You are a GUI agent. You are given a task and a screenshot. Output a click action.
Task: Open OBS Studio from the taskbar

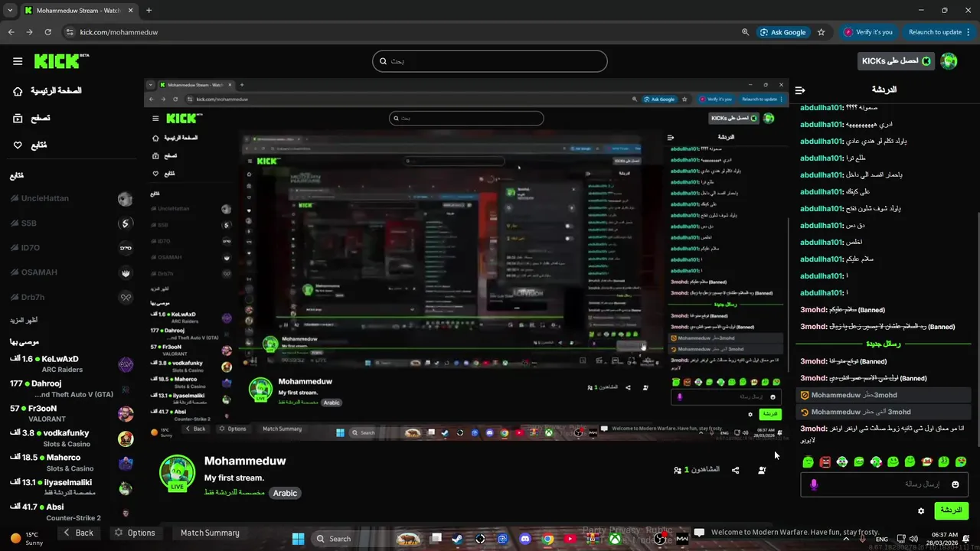pyautogui.click(x=660, y=539)
